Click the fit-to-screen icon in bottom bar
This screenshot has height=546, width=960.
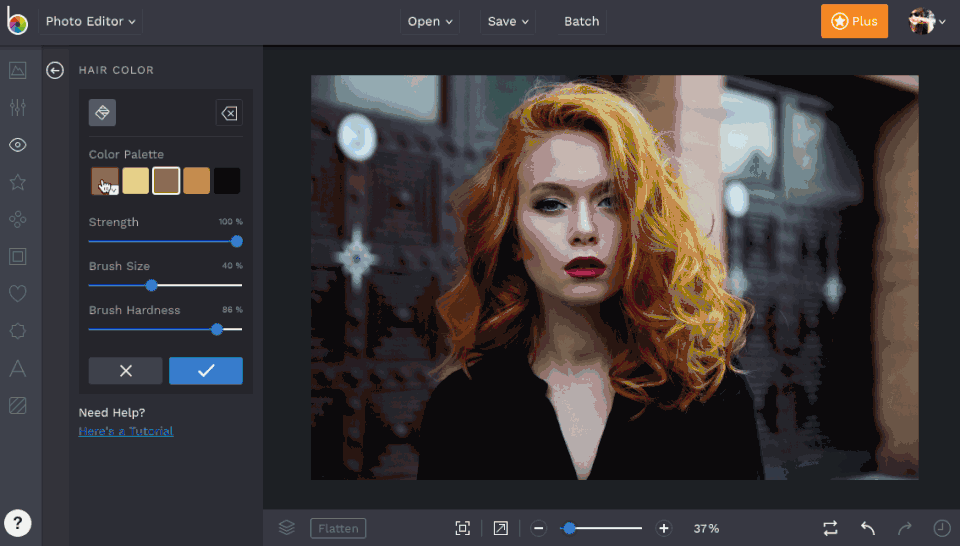(x=462, y=528)
